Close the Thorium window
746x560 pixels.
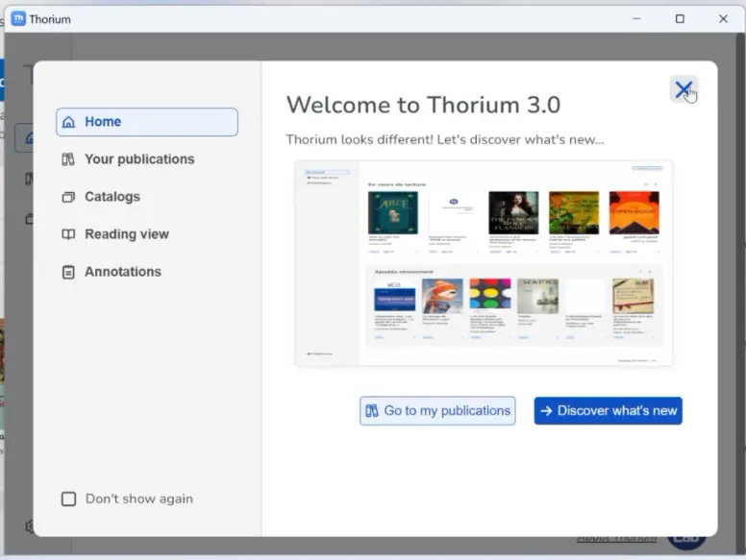click(x=723, y=19)
